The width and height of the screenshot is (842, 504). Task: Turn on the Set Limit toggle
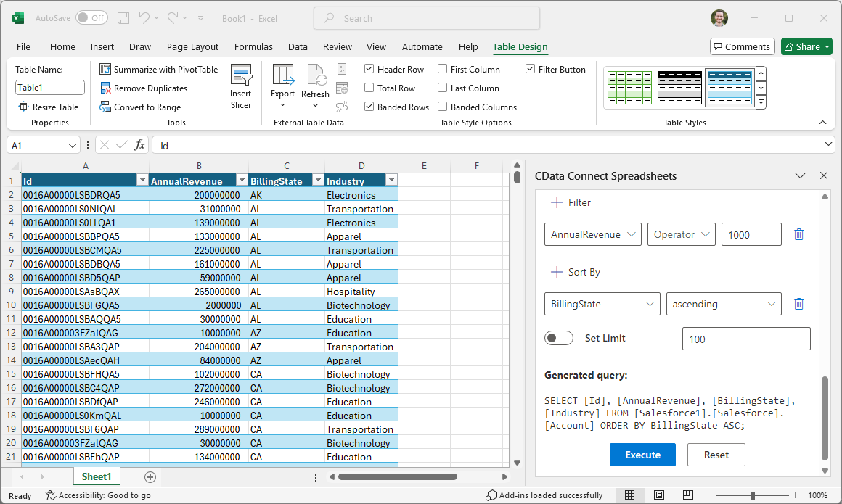coord(558,338)
